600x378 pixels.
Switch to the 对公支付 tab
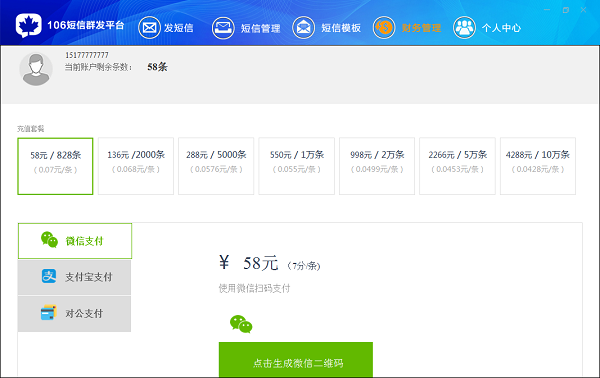pos(74,313)
